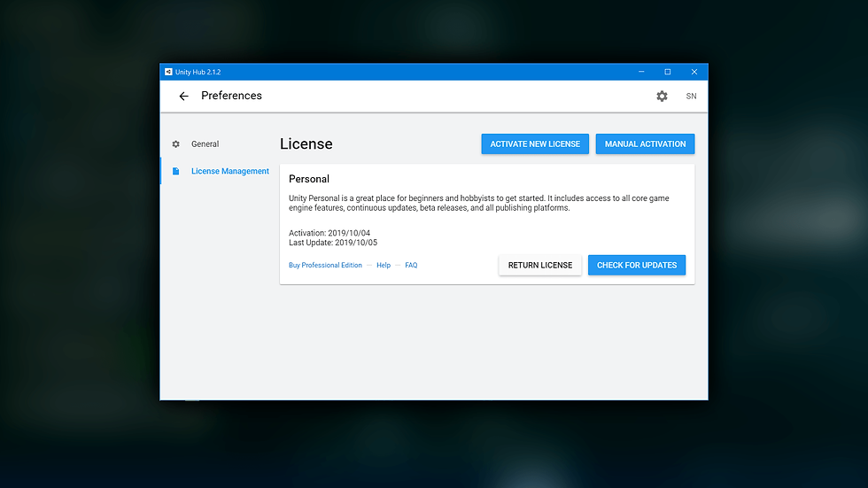Open settings via the gear icon
The image size is (868, 488).
[663, 97]
